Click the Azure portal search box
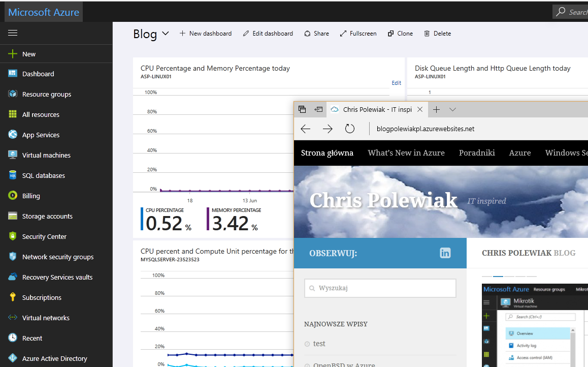Viewport: 588px width, 367px height. click(x=570, y=12)
